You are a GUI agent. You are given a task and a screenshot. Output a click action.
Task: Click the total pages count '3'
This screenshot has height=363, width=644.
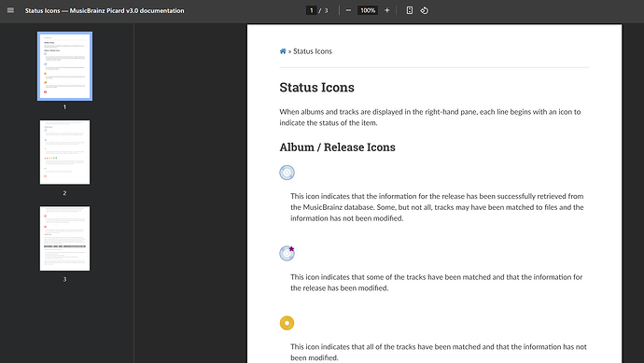tap(326, 10)
